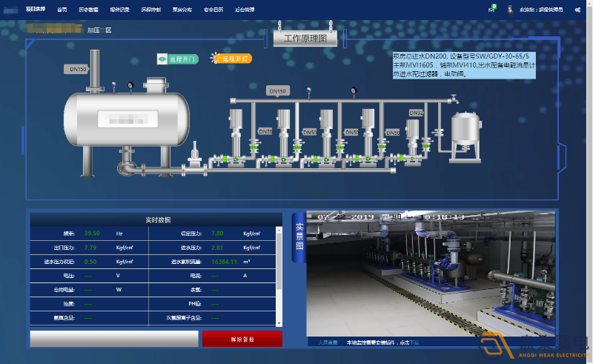Click the small pressure tank on the right
The image size is (593, 364).
pos(466,133)
